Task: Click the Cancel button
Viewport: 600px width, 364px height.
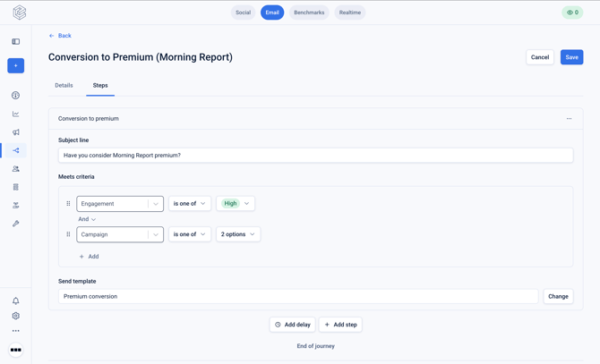Action: 540,57
